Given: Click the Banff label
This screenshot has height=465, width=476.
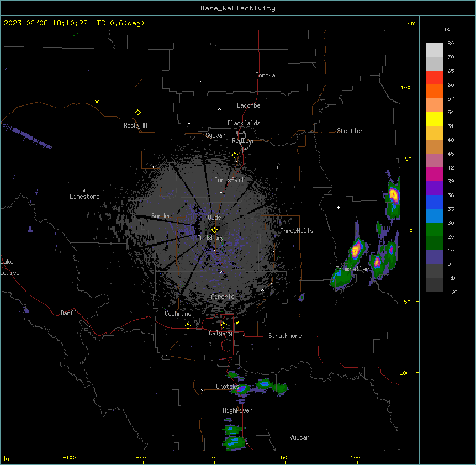Looking at the screenshot, I should click(x=68, y=313).
